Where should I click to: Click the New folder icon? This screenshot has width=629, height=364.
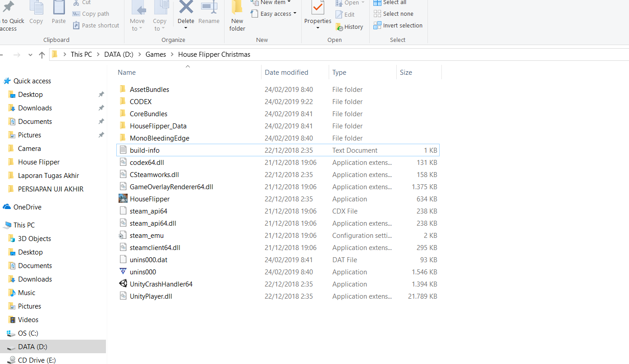[x=237, y=8]
